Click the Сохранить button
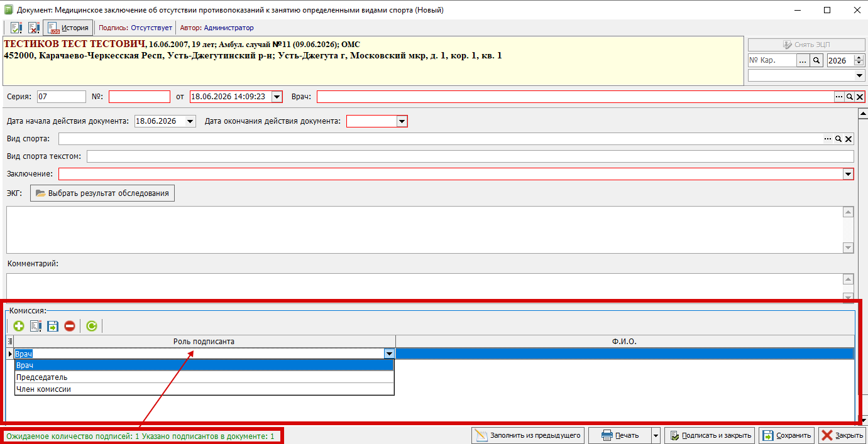This screenshot has height=444, width=868. [787, 435]
